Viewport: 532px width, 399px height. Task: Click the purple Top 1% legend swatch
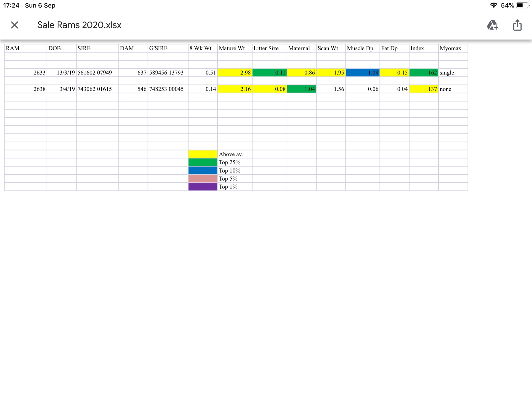[202, 186]
